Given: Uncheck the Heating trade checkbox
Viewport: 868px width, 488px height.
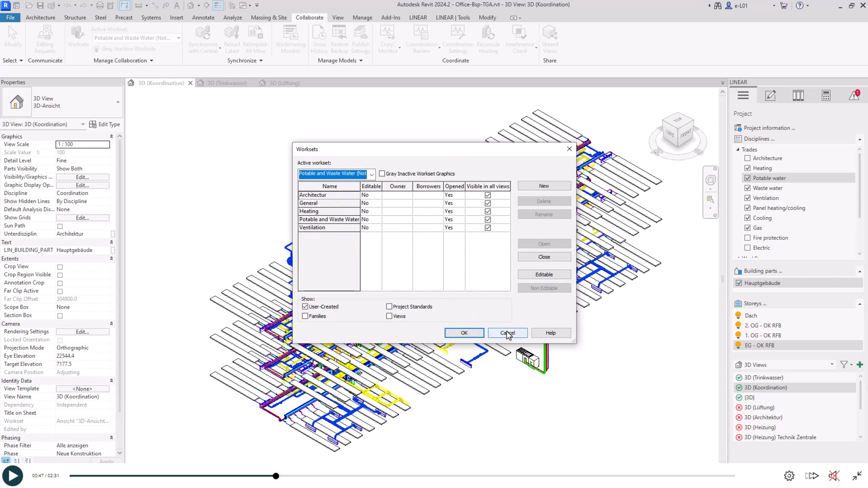Looking at the screenshot, I should tap(747, 168).
